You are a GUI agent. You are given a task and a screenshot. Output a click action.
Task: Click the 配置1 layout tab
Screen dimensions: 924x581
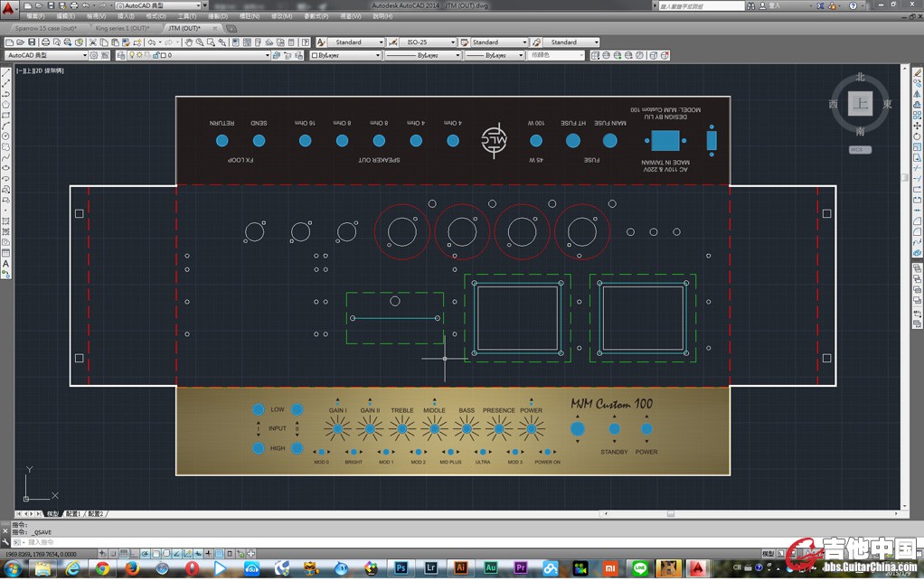71,513
